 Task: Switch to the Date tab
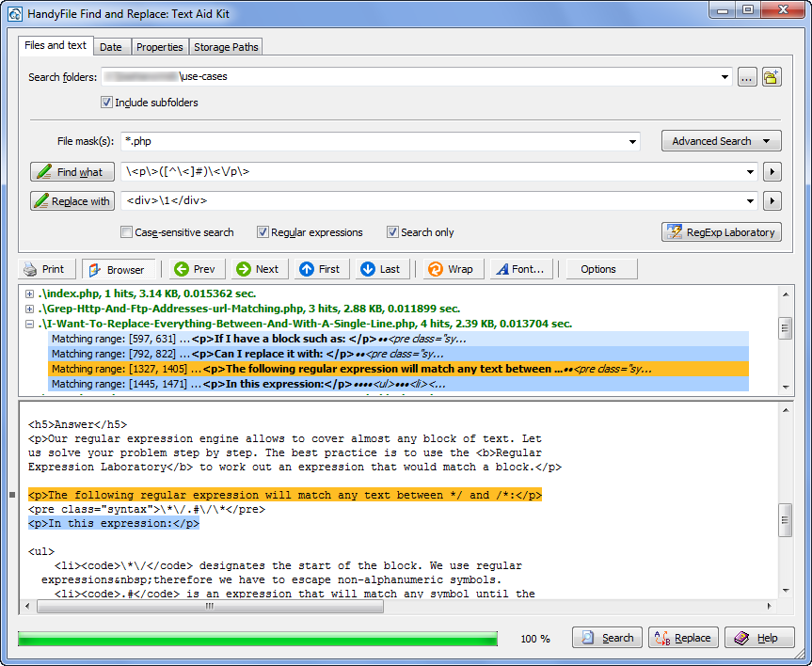point(111,47)
